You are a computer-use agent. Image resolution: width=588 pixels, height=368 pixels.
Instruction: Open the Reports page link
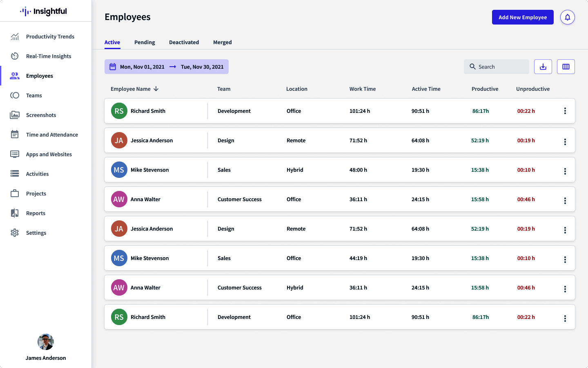point(36,213)
